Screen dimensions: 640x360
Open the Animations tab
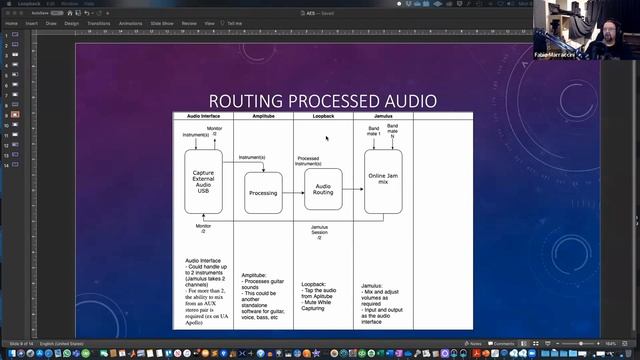[131, 24]
